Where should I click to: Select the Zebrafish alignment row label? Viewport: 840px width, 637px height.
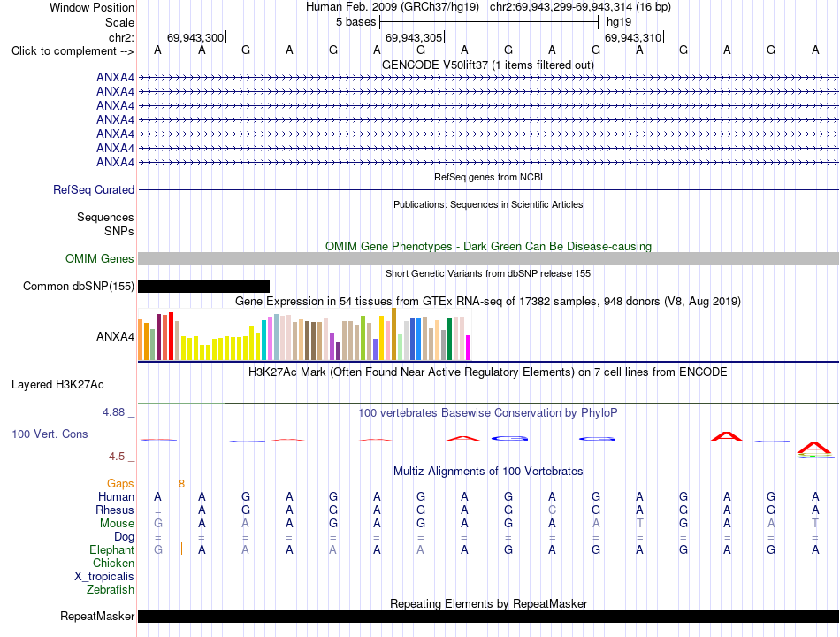[x=111, y=590]
